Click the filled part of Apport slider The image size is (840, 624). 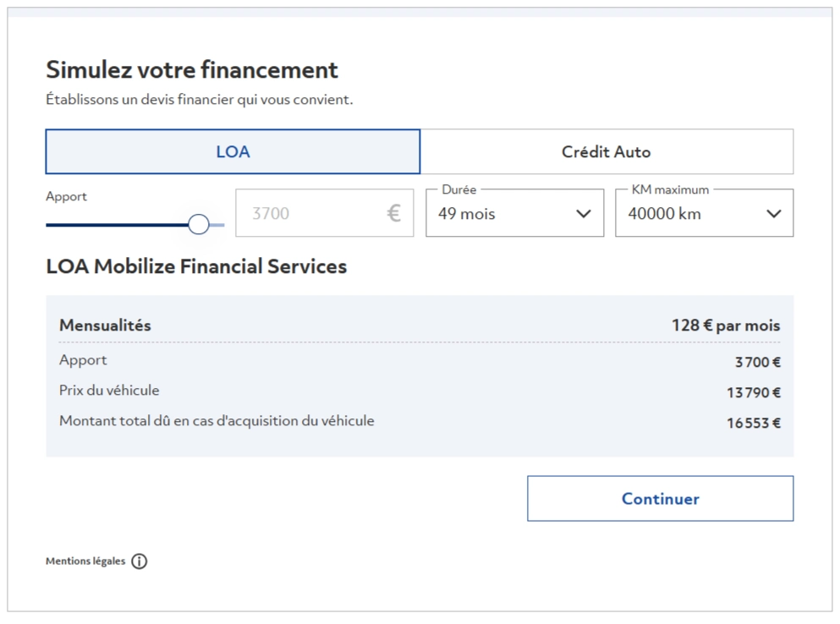pos(117,225)
